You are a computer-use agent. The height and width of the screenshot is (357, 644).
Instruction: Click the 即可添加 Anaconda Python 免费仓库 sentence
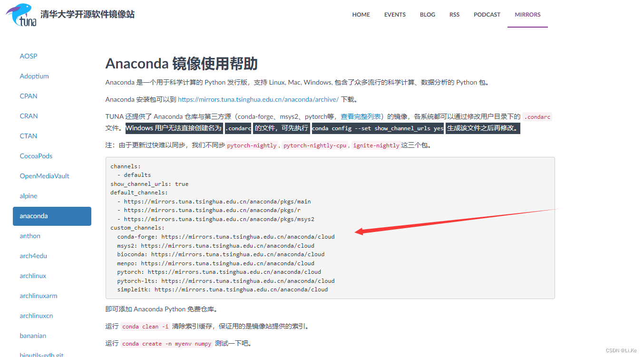pyautogui.click(x=162, y=309)
